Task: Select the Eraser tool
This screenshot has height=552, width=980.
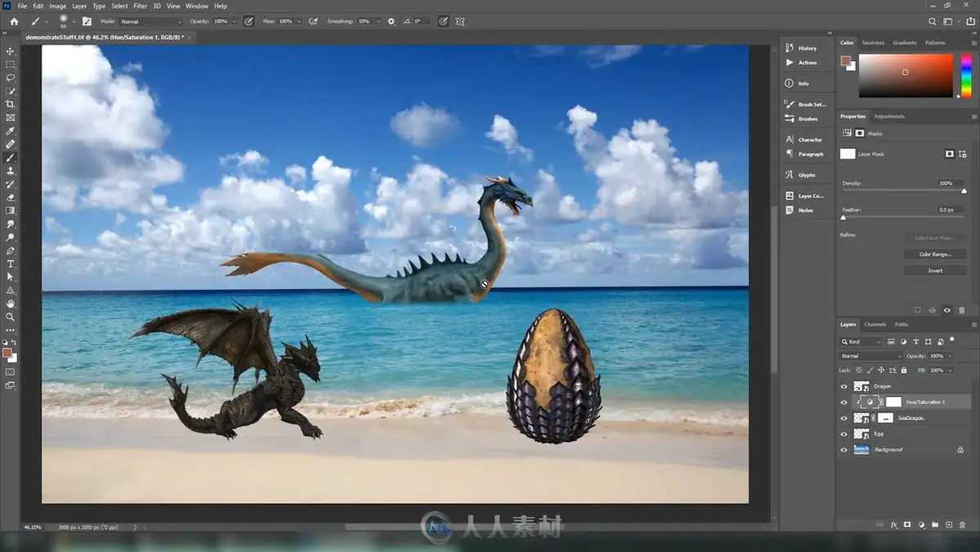Action: click(x=11, y=197)
